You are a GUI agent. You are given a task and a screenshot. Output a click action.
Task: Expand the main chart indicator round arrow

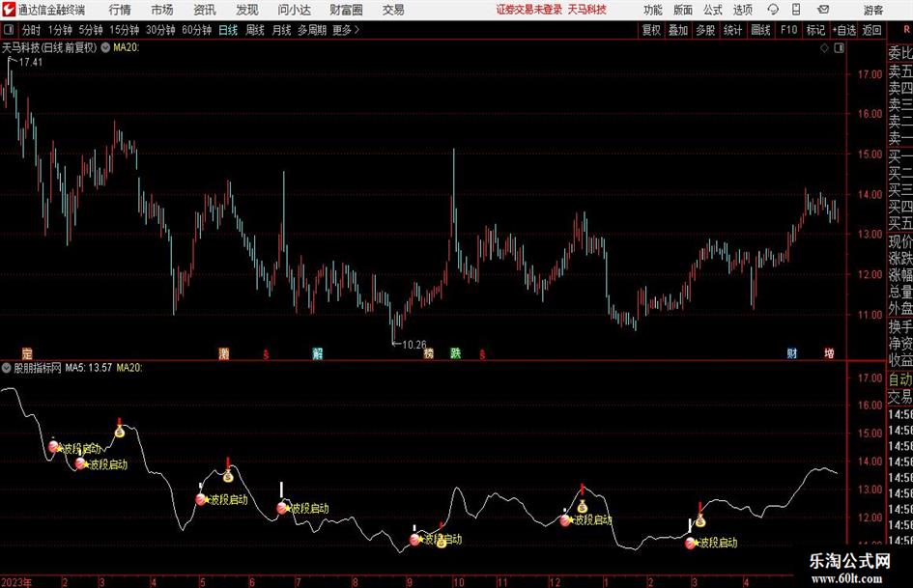click(105, 47)
